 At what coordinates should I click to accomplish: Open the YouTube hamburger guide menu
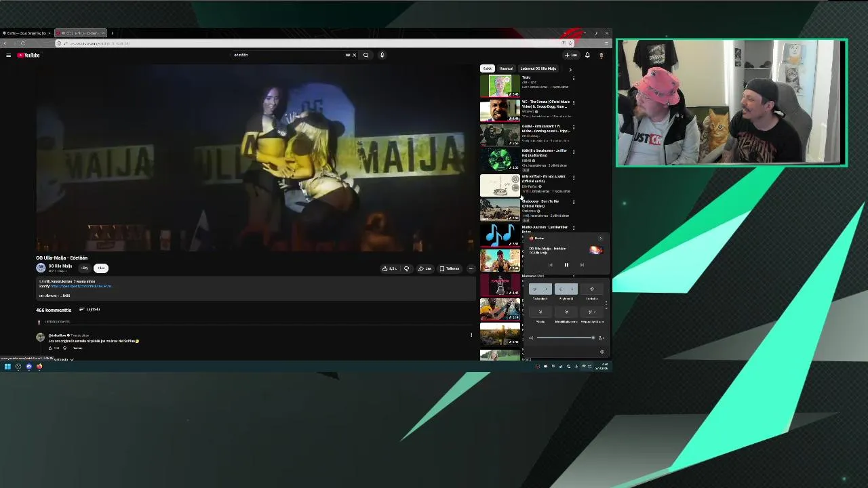[8, 55]
